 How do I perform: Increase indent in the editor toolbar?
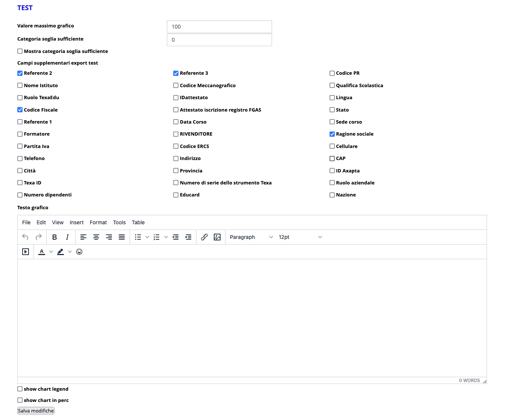point(188,237)
